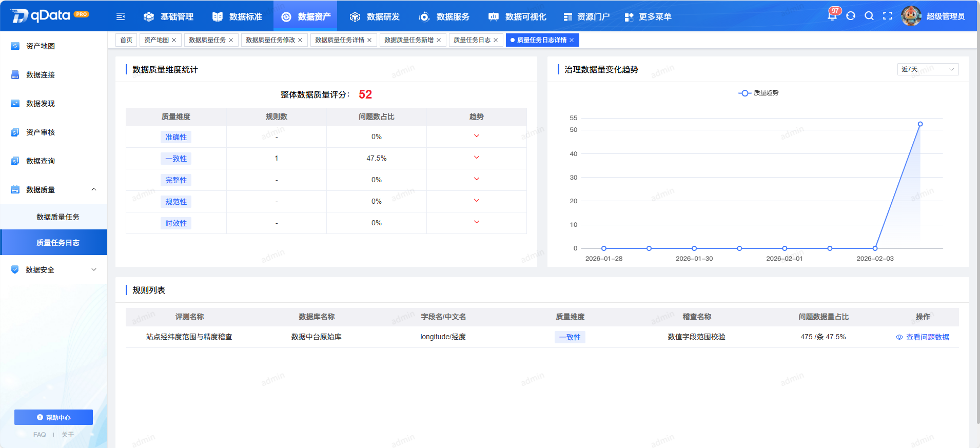This screenshot has width=980, height=448.
Task: Click trend arrow in 一致性 row
Action: pyautogui.click(x=477, y=158)
